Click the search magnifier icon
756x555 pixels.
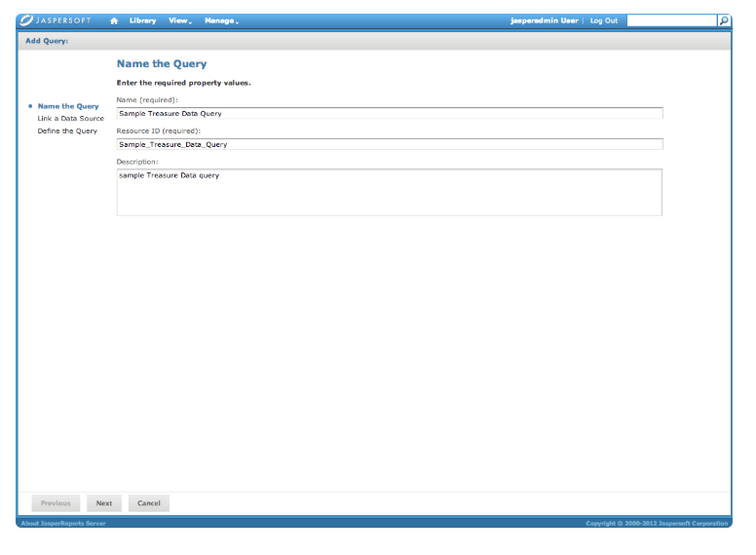[724, 20]
